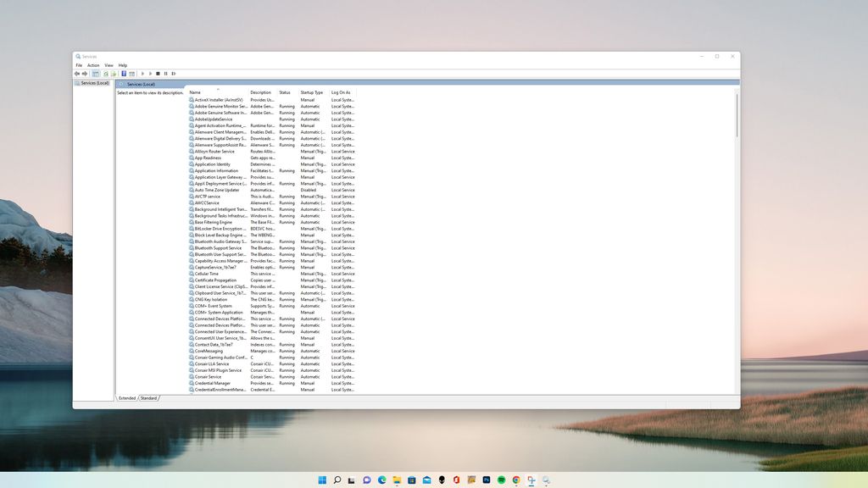Image resolution: width=868 pixels, height=488 pixels.
Task: Click the Stop Service toolbar icon
Action: [x=158, y=74]
